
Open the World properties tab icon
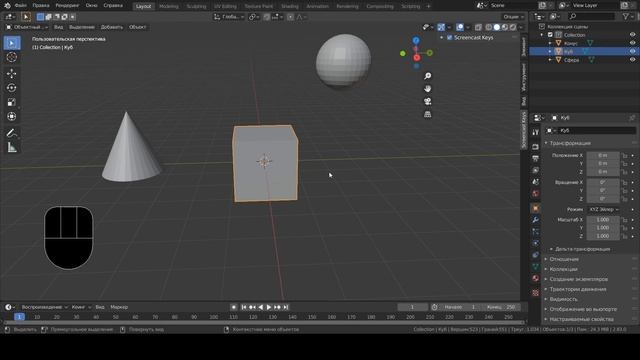click(x=536, y=193)
